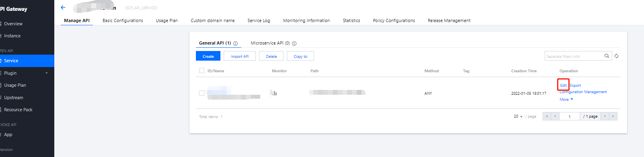Click the Create button

pos(208,56)
